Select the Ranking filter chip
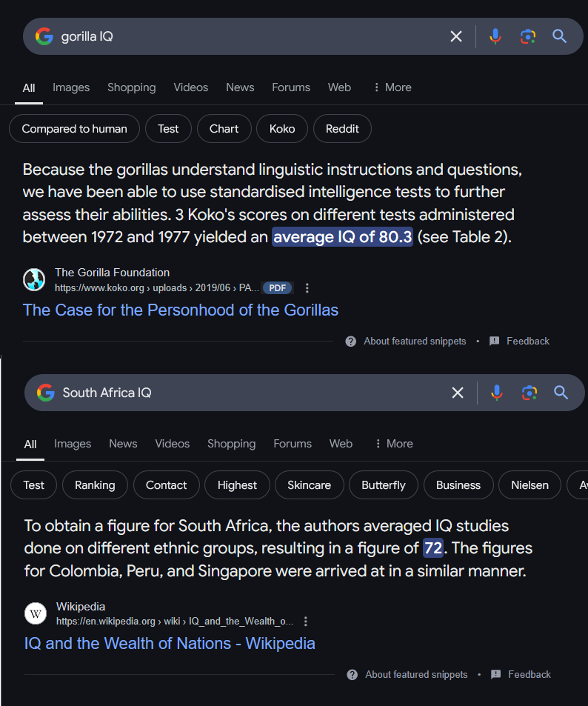 coord(95,485)
